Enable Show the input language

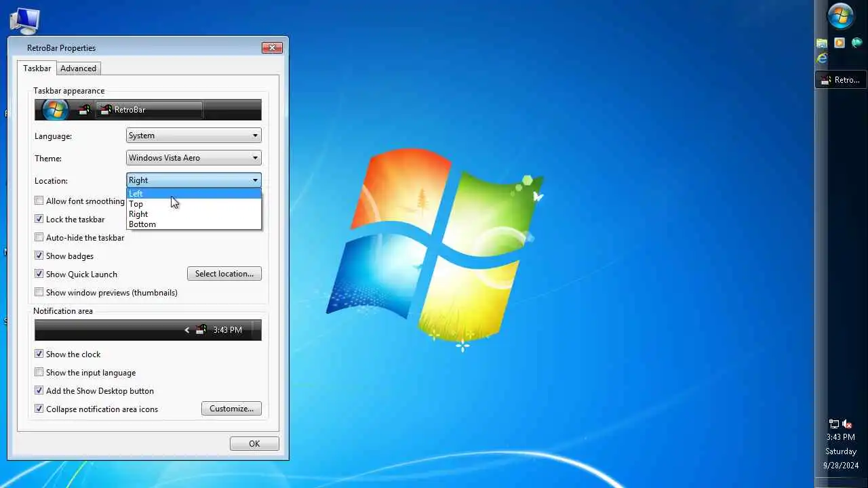[39, 372]
